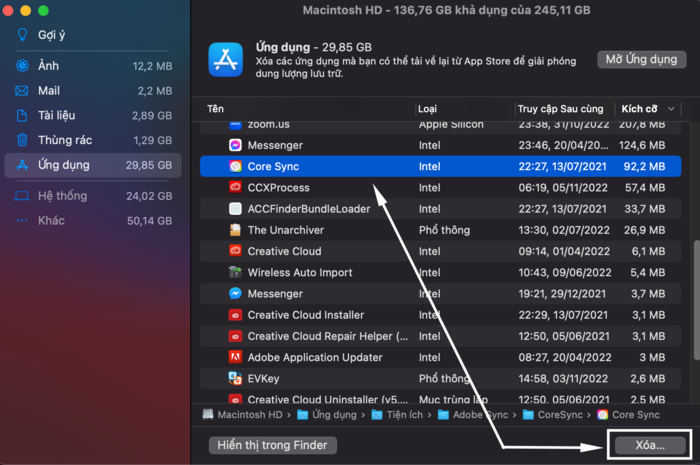Click Tiện ích folder in path bar
The image size is (700, 465).
coord(397,415)
